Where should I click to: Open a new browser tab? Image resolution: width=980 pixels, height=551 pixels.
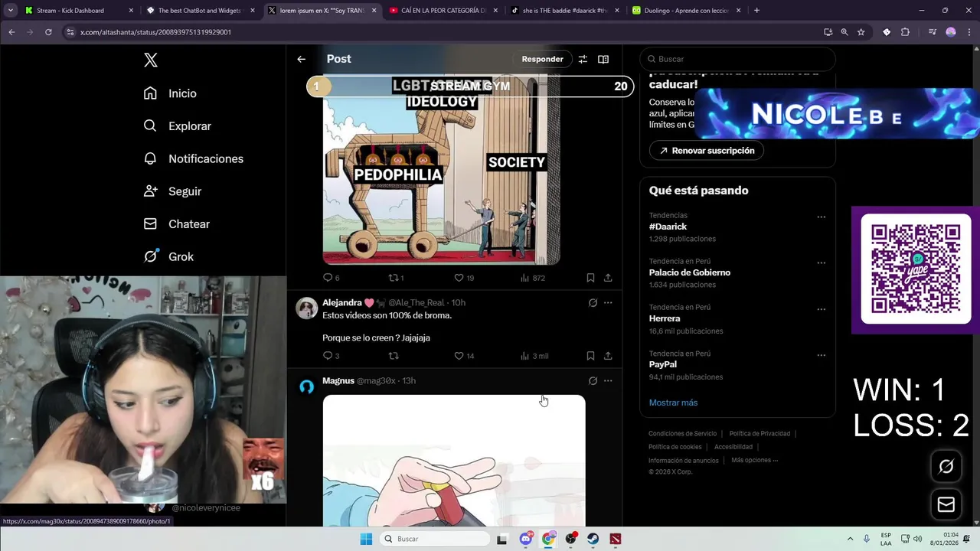coord(756,11)
